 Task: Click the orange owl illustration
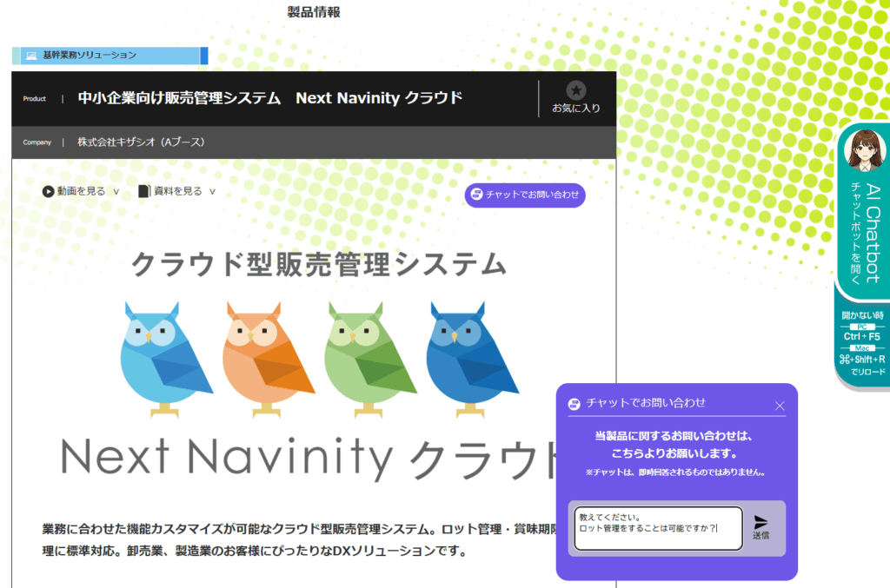click(x=268, y=360)
